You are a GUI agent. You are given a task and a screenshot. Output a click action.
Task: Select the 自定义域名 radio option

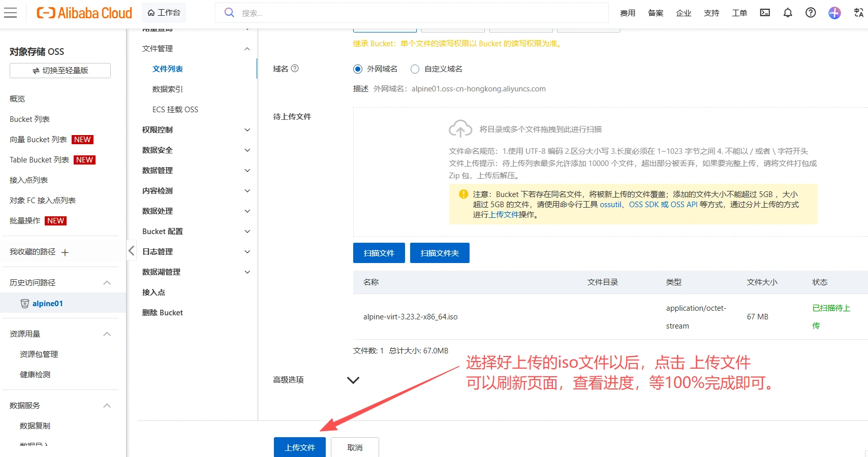(415, 69)
